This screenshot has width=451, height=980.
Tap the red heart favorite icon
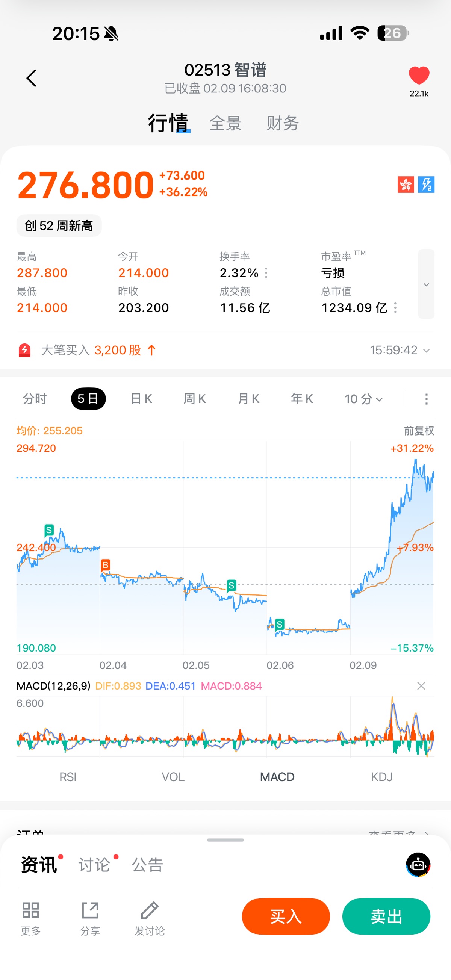click(x=419, y=75)
